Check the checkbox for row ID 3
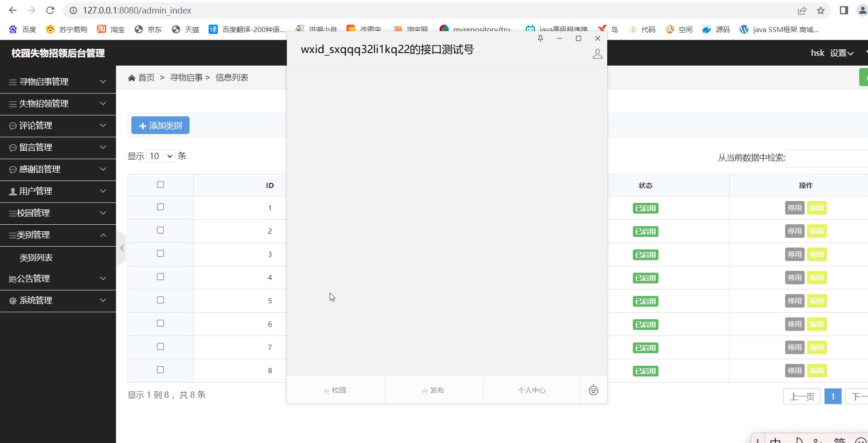Viewport: 868px width, 443px height. (160, 254)
